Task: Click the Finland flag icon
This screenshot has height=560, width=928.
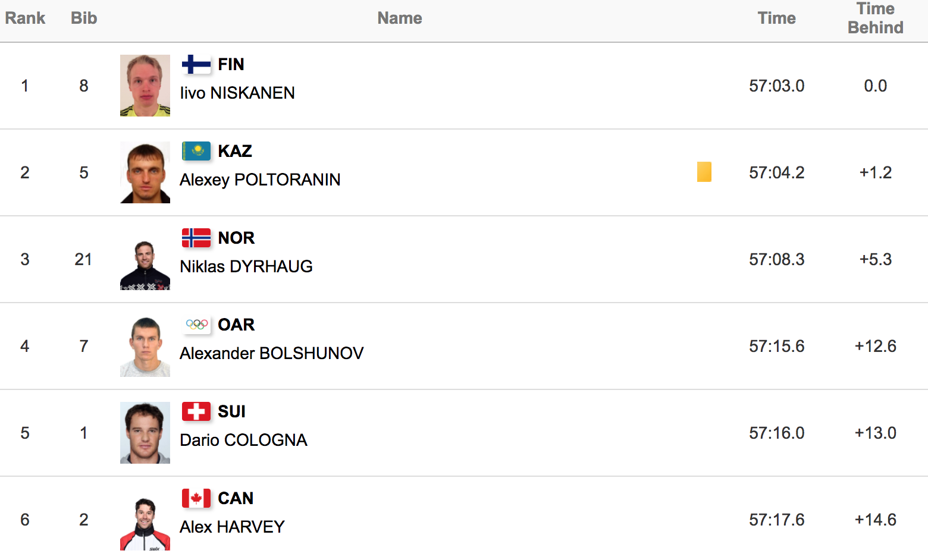Action: click(196, 64)
